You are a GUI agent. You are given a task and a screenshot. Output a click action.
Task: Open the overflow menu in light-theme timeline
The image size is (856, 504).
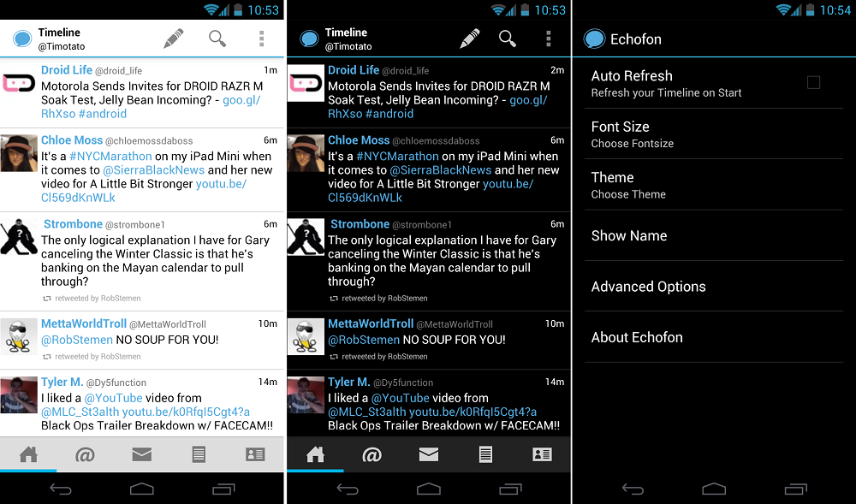point(261,39)
